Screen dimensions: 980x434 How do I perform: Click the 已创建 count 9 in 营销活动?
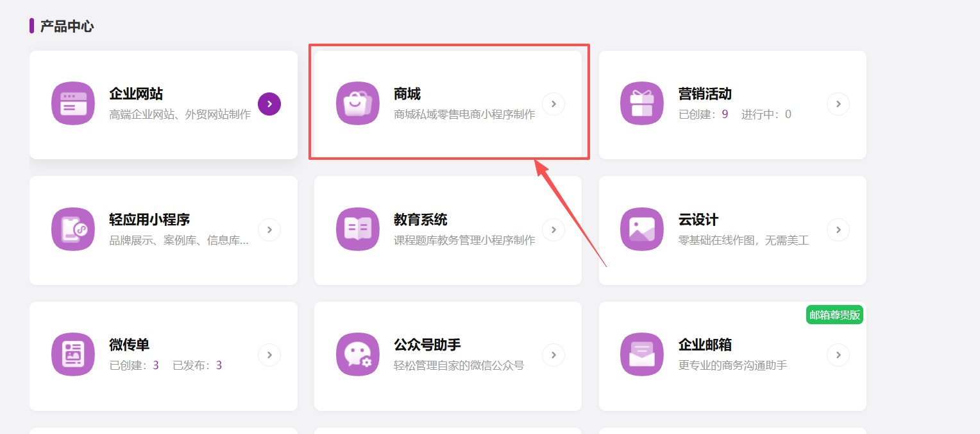725,114
